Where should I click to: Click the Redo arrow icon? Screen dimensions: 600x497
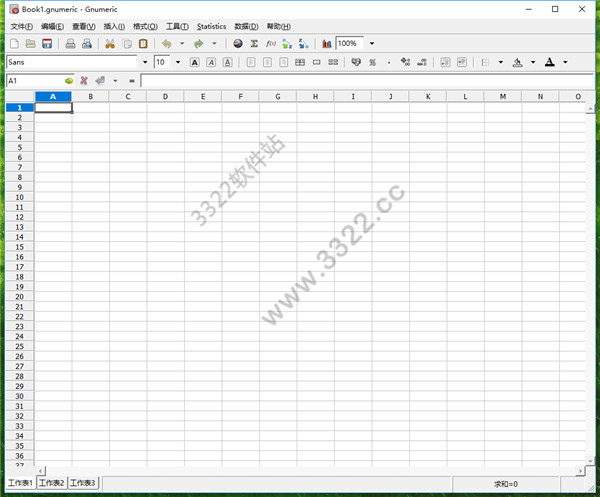[x=199, y=44]
